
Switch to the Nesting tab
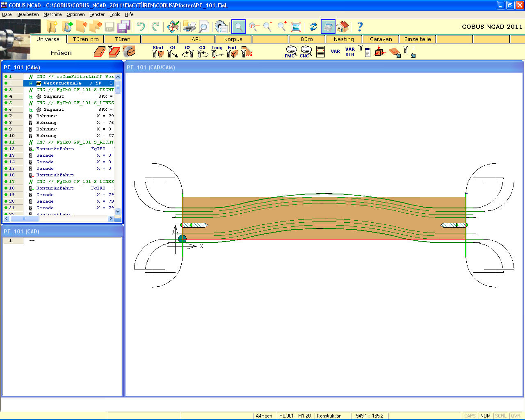(x=344, y=39)
